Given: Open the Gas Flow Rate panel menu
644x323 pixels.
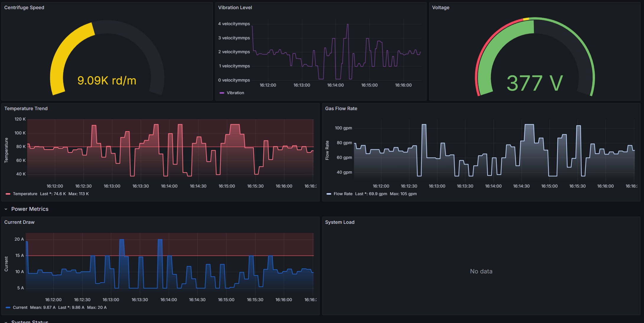Looking at the screenshot, I should point(341,108).
